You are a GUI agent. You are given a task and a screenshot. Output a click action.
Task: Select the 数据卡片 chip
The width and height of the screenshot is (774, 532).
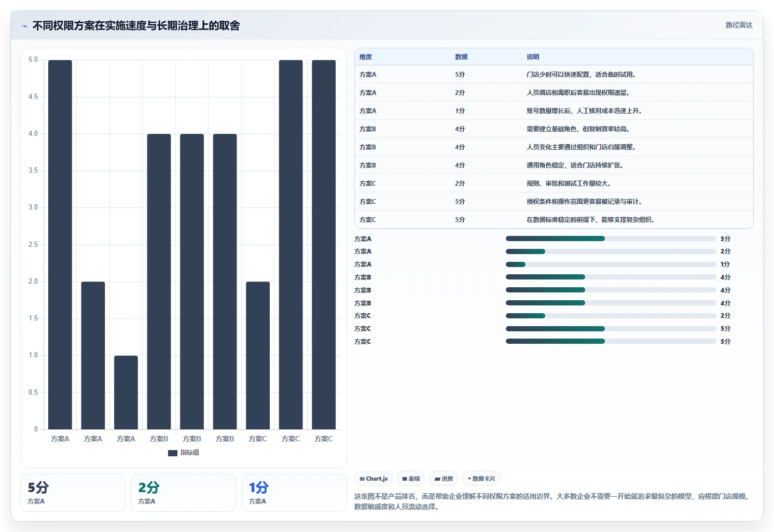[x=481, y=479]
